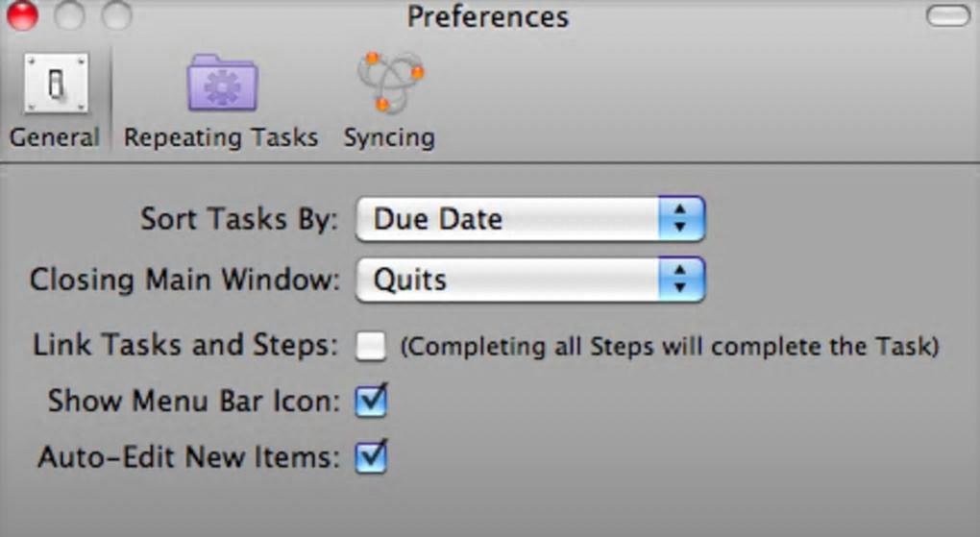Enable the Link Tasks and Steps checkbox
The width and height of the screenshot is (980, 537).
pos(371,346)
